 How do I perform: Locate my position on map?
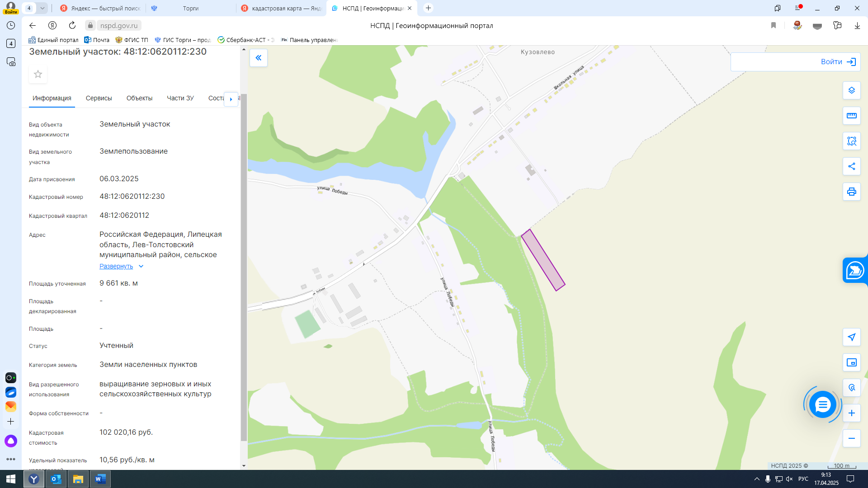tap(852, 337)
